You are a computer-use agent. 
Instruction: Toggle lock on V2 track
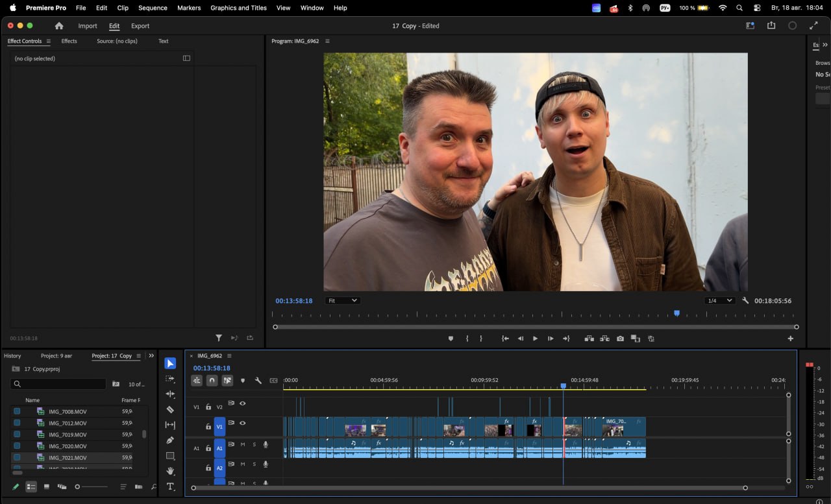(208, 407)
